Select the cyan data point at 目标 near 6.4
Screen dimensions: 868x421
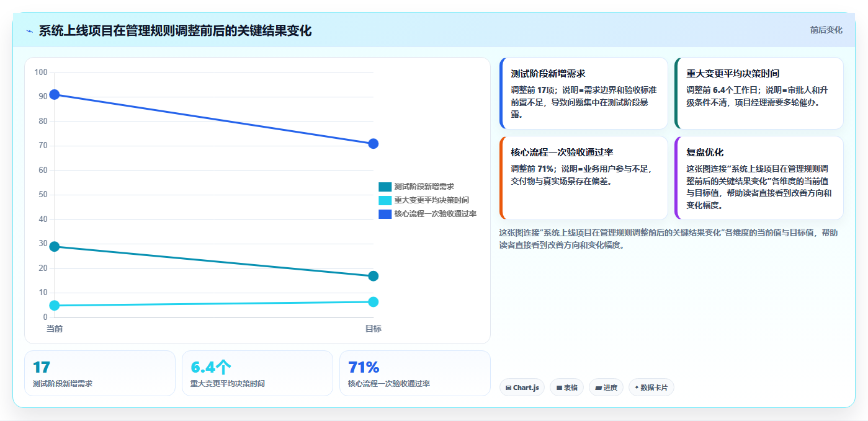(x=374, y=302)
